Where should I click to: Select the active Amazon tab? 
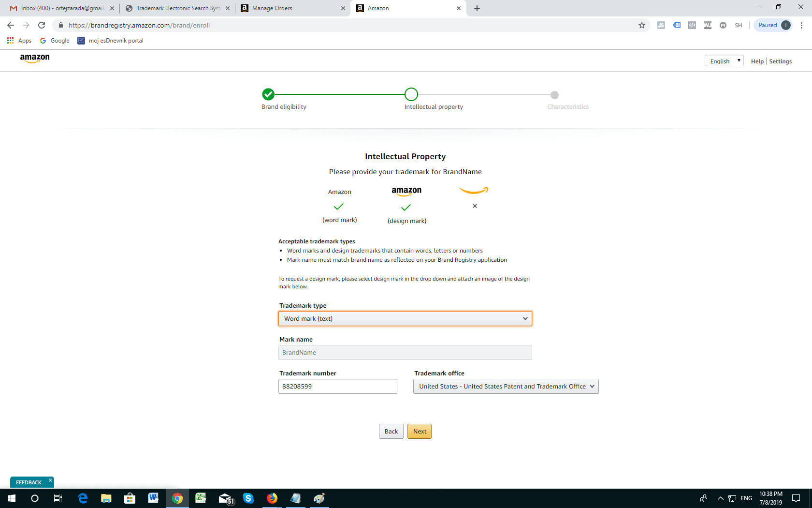[408, 8]
